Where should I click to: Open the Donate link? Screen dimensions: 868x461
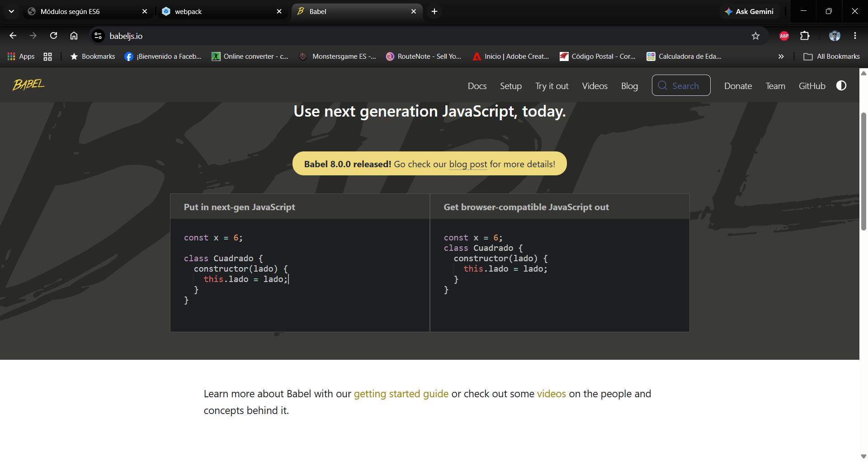click(738, 86)
